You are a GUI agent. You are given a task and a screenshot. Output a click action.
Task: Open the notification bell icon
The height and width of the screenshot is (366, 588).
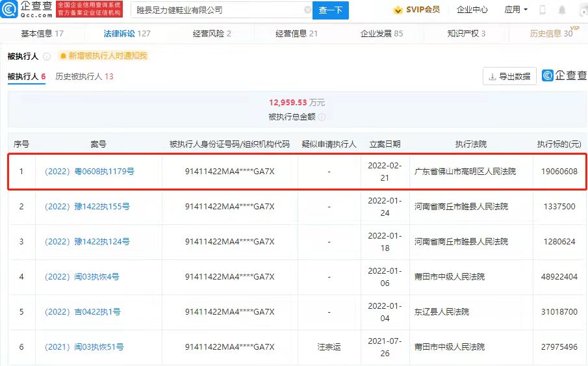click(x=562, y=10)
